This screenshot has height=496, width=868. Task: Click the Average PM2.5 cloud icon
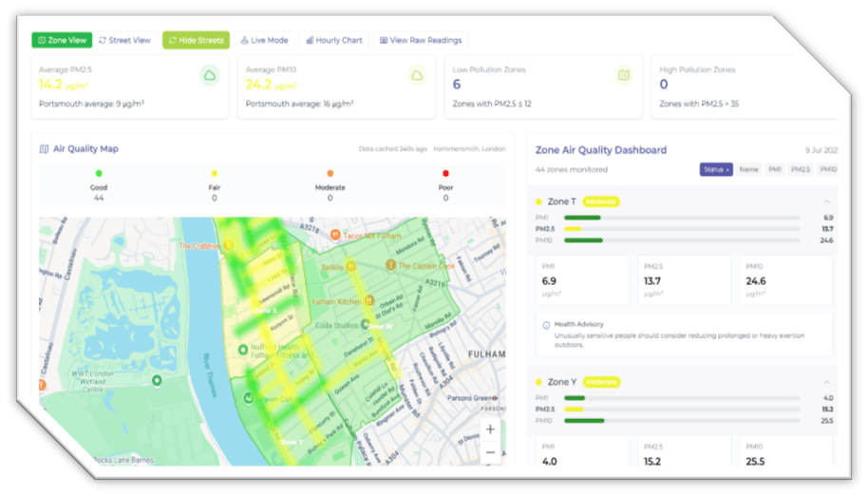(x=210, y=75)
